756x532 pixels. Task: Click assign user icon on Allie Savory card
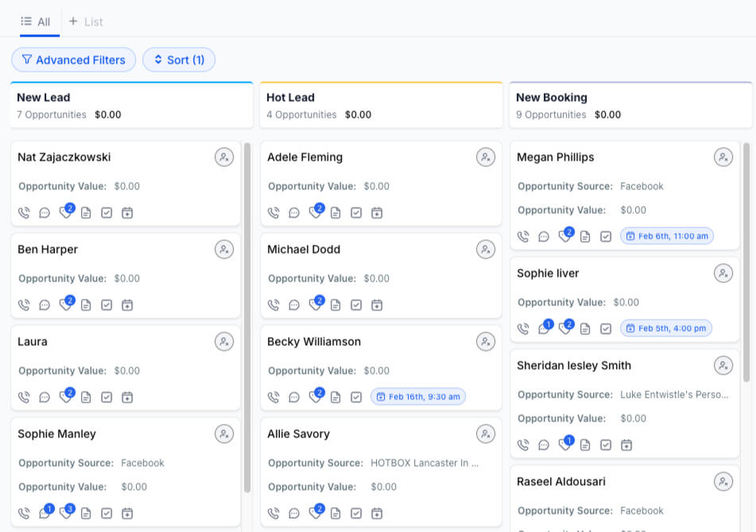pos(485,434)
